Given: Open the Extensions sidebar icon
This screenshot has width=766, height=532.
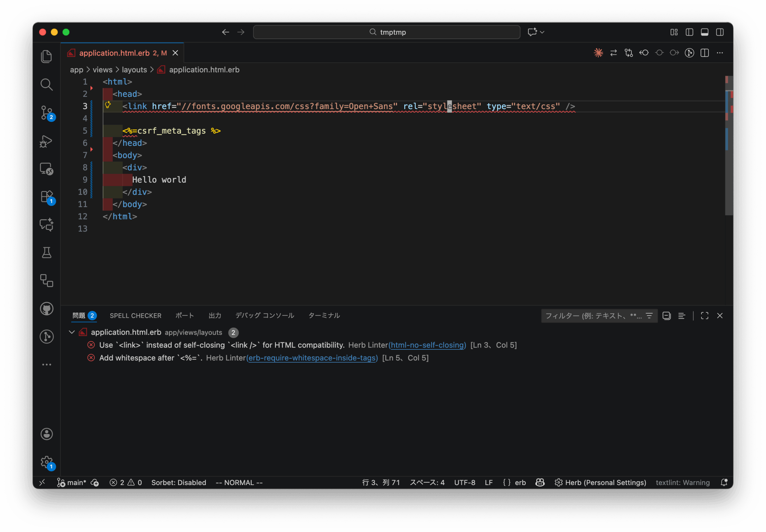Looking at the screenshot, I should 46,197.
